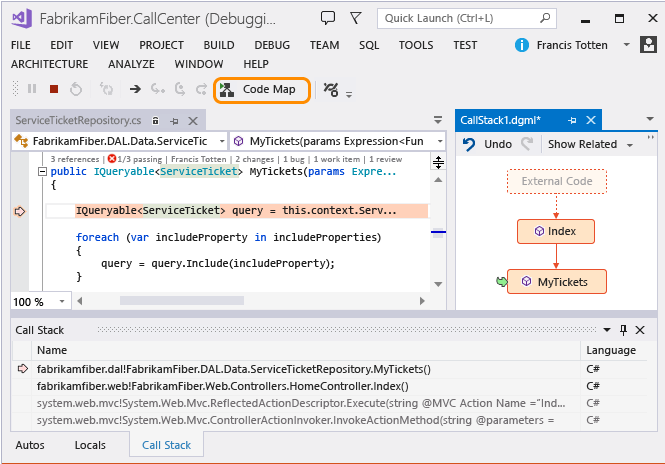Switch to the Autos tab

30,445
